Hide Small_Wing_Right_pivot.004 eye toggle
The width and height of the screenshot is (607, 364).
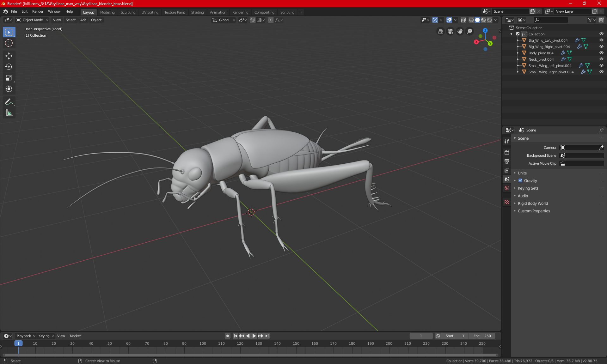coord(601,72)
